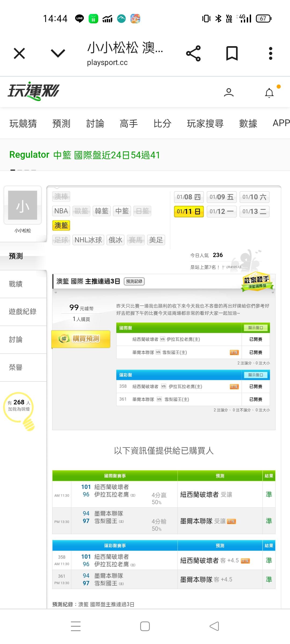
Task: Go to 高手 navigation item
Action: (x=129, y=123)
